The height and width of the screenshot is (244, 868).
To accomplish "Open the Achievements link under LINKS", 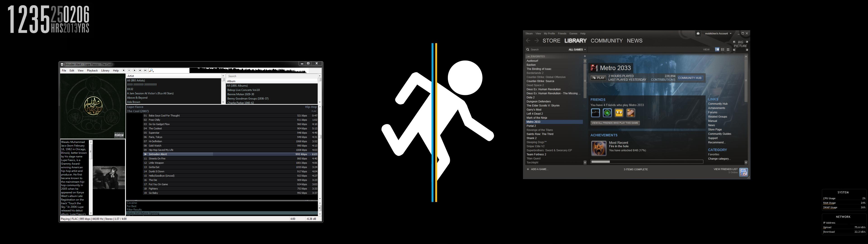I will tap(716, 108).
